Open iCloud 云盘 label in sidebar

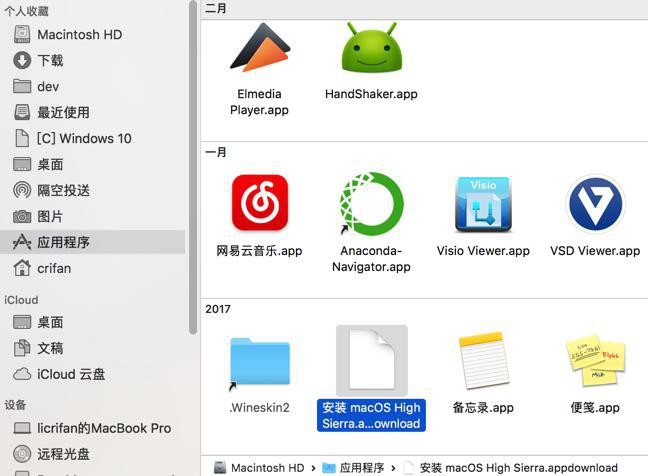point(71,374)
